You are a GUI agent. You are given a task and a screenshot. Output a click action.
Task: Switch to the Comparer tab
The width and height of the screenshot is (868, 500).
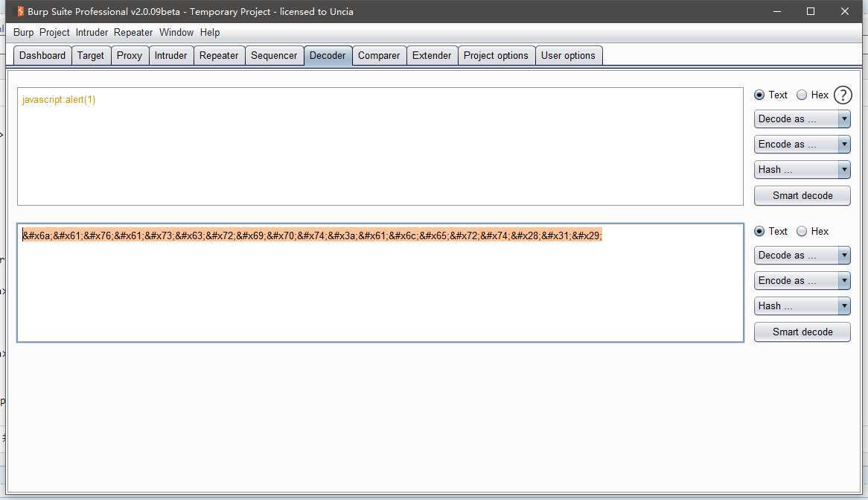point(379,55)
